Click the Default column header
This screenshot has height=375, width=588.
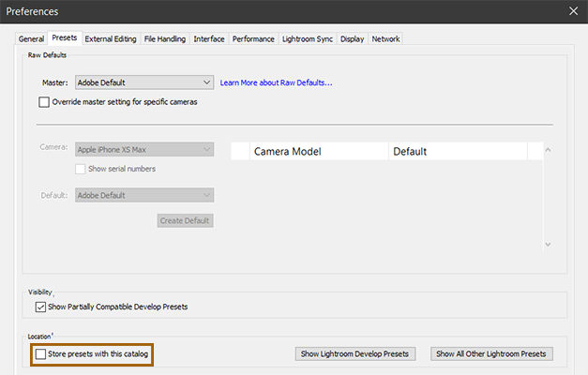[458, 151]
